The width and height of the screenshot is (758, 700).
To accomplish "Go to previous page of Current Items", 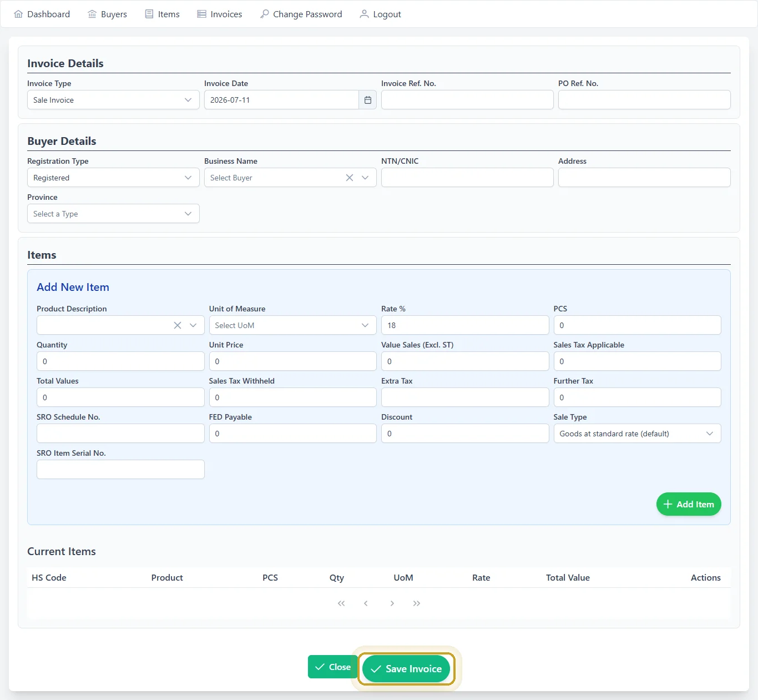I will (x=366, y=603).
